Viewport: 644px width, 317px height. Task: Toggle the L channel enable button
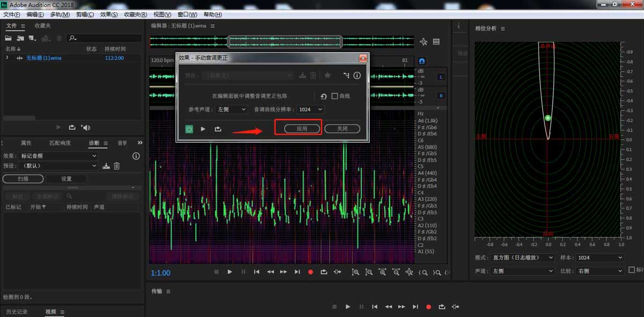[x=441, y=77]
